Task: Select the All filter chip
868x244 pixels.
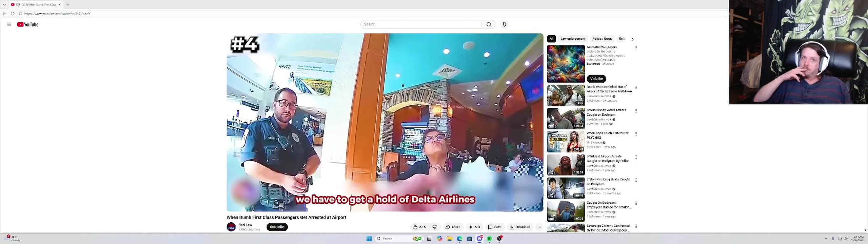Action: click(551, 39)
